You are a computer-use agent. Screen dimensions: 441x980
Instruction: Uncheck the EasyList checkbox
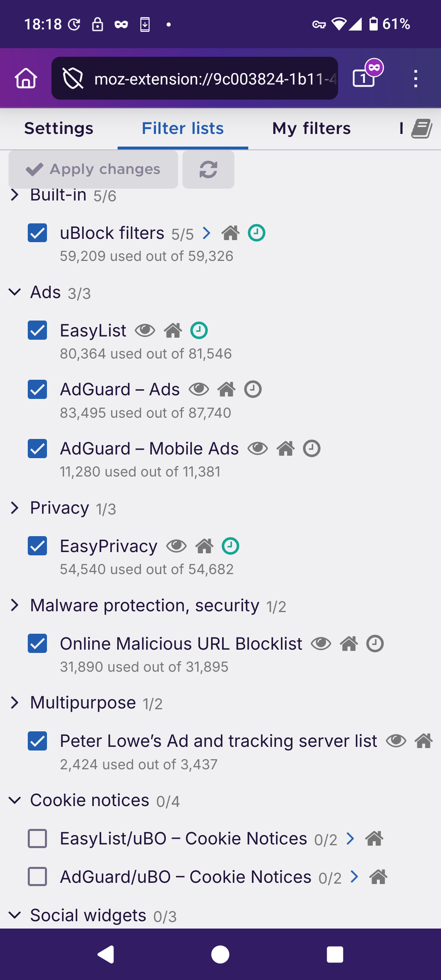point(38,330)
